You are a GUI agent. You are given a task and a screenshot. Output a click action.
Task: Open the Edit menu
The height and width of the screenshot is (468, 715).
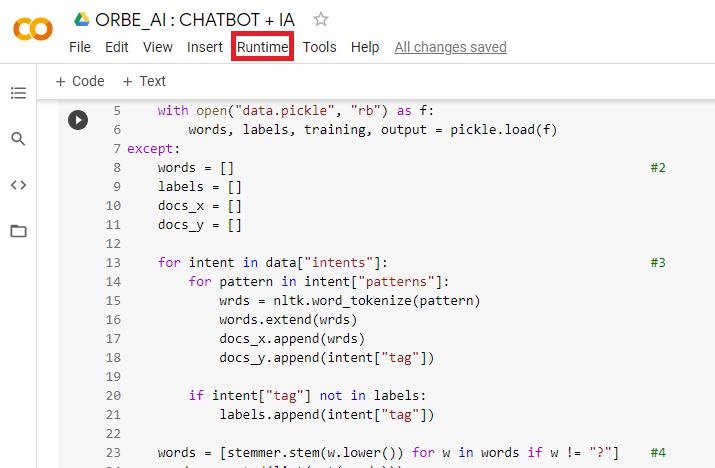point(117,47)
